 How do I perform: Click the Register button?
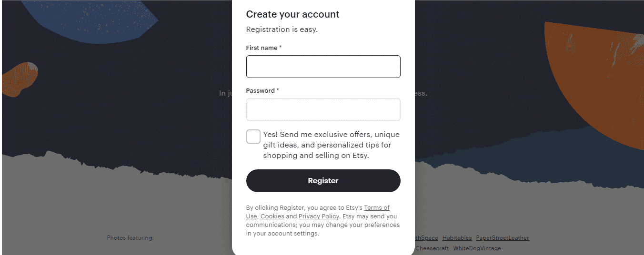[323, 181]
